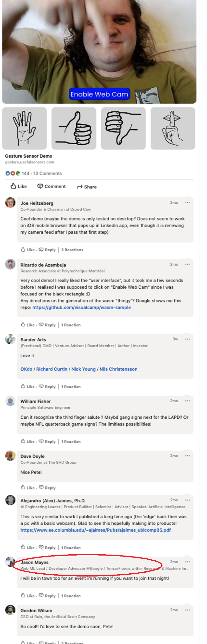This screenshot has height=644, width=207.
Task: Open the github visualcamp wasm-sample link
Action: click(82, 308)
